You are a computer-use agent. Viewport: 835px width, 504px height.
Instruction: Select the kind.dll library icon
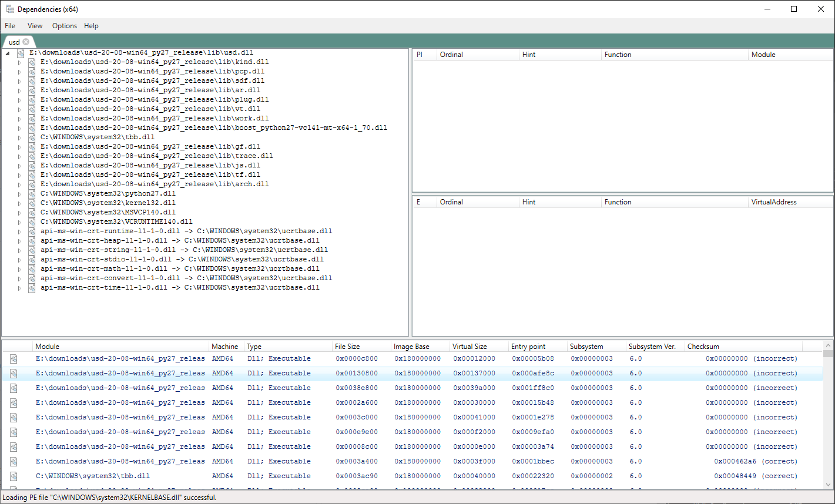[31, 62]
